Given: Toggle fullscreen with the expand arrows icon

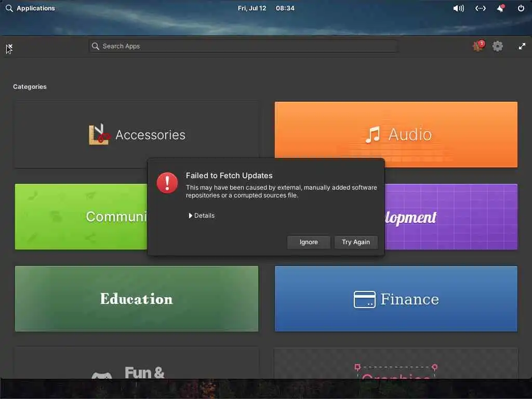Looking at the screenshot, I should coord(522,46).
